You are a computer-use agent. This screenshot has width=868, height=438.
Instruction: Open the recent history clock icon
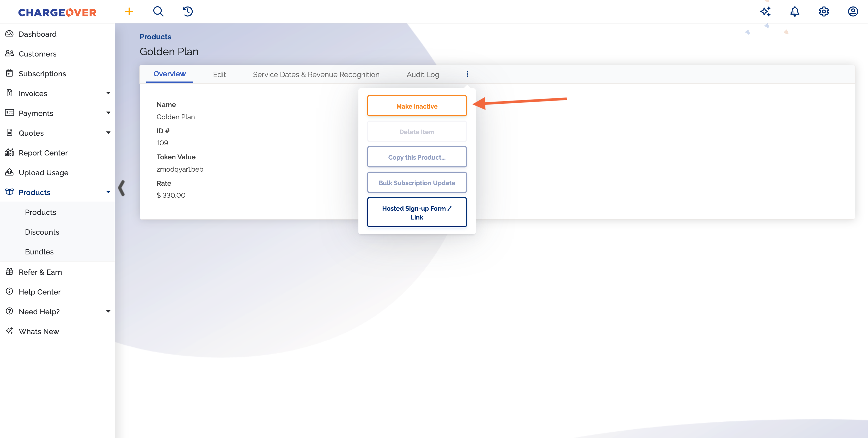click(x=187, y=12)
